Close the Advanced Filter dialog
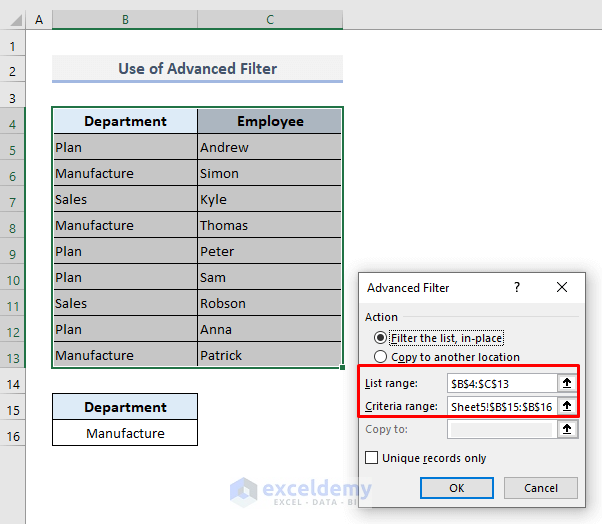Screen dimensions: 602x524 562,287
